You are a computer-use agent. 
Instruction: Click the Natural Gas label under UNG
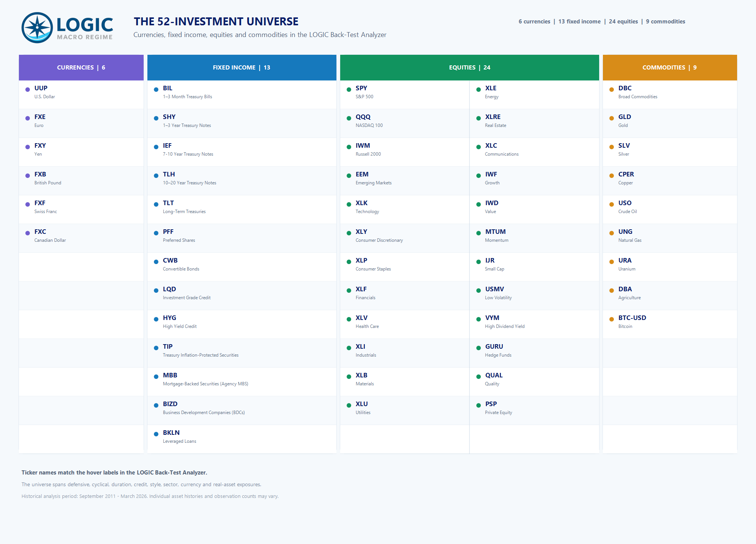(630, 240)
